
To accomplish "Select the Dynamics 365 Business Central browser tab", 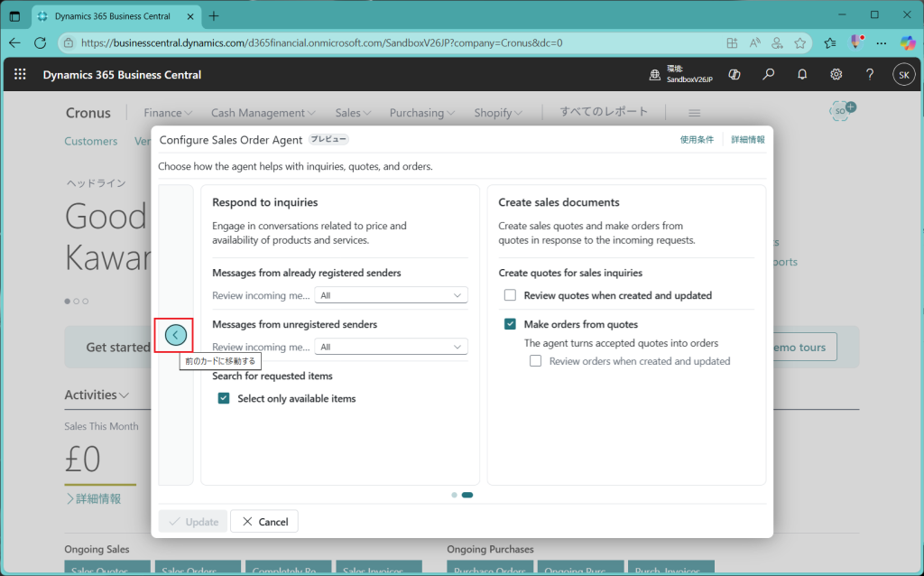I will [x=116, y=16].
